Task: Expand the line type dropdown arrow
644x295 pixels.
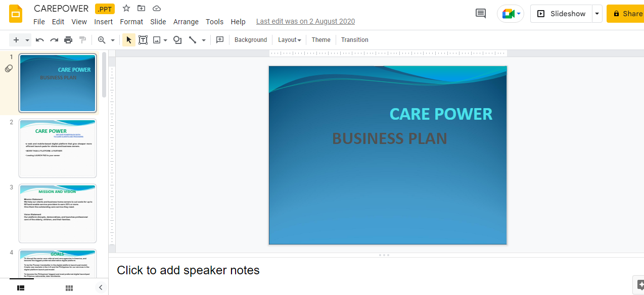Action: [204, 40]
